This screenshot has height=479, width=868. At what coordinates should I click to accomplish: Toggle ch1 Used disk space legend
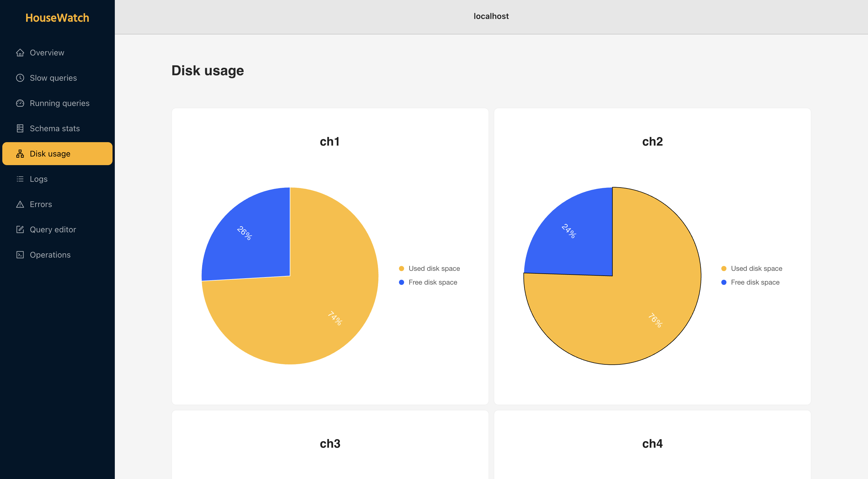(x=434, y=268)
